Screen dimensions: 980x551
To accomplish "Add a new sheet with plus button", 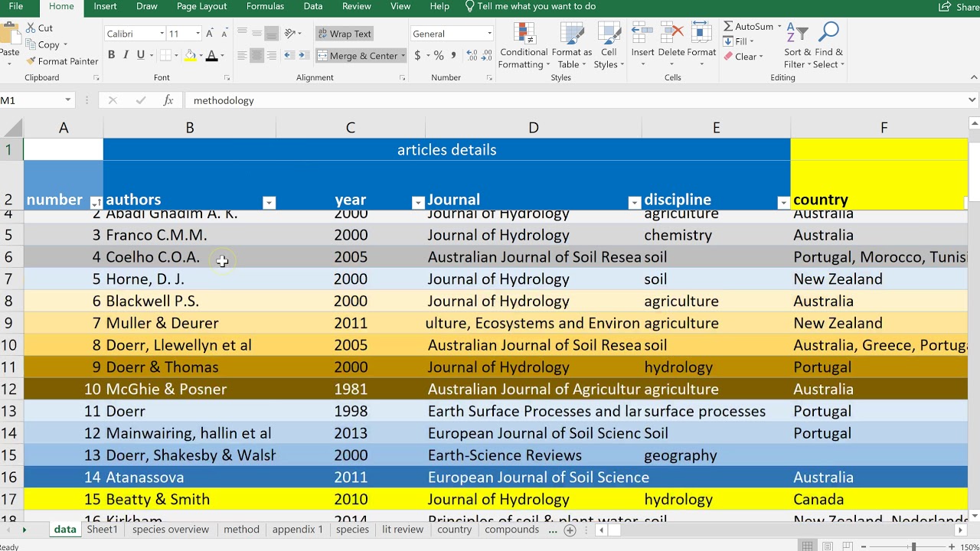I will (x=570, y=530).
